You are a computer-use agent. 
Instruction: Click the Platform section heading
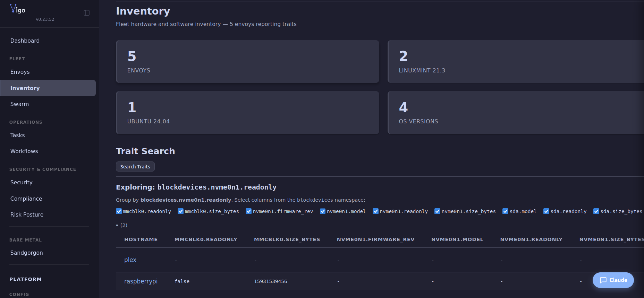[x=25, y=279]
